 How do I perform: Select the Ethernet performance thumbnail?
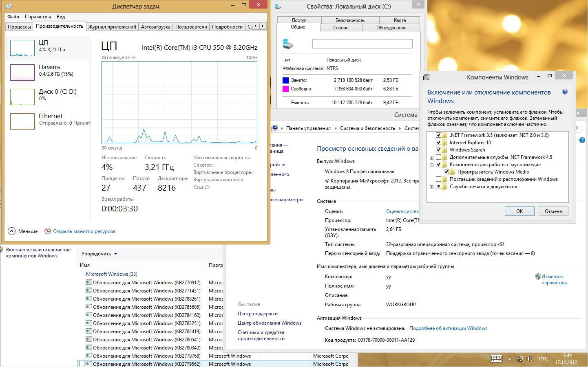[22, 121]
